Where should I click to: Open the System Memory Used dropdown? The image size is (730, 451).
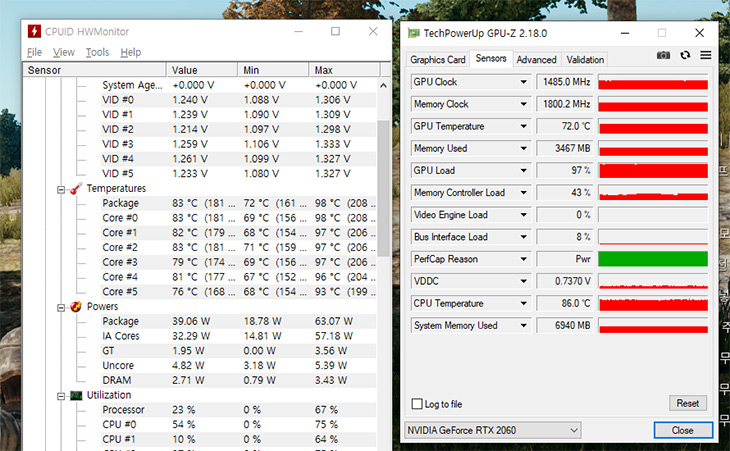tap(523, 325)
